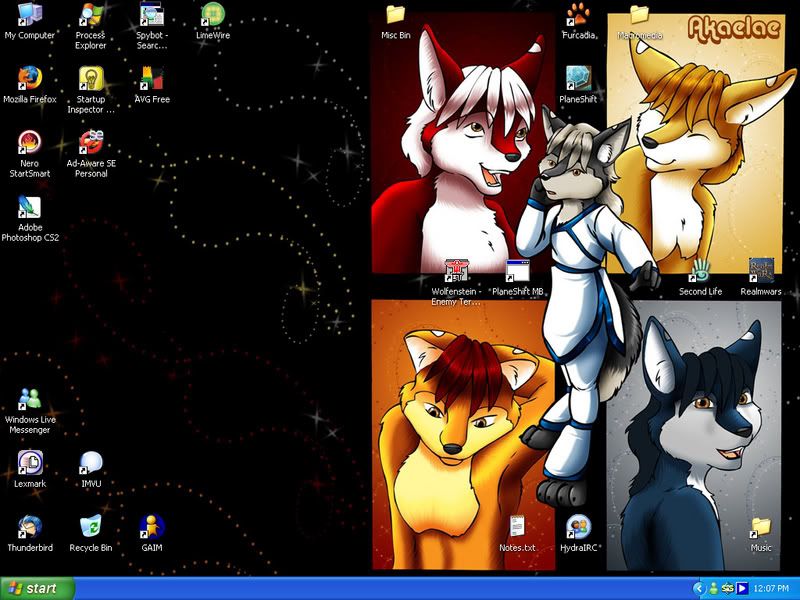The width and height of the screenshot is (800, 600).
Task: Launch the Second Life shortcut
Action: click(x=700, y=278)
